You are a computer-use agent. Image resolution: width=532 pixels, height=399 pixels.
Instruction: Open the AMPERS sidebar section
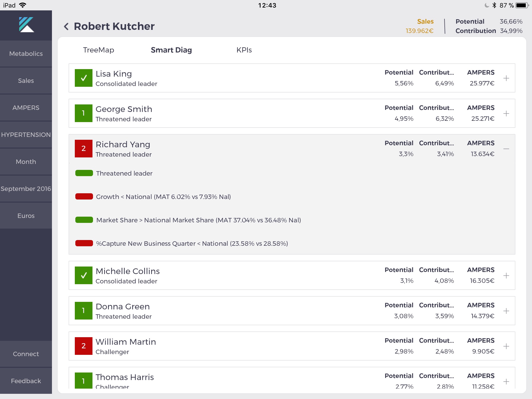coord(26,108)
